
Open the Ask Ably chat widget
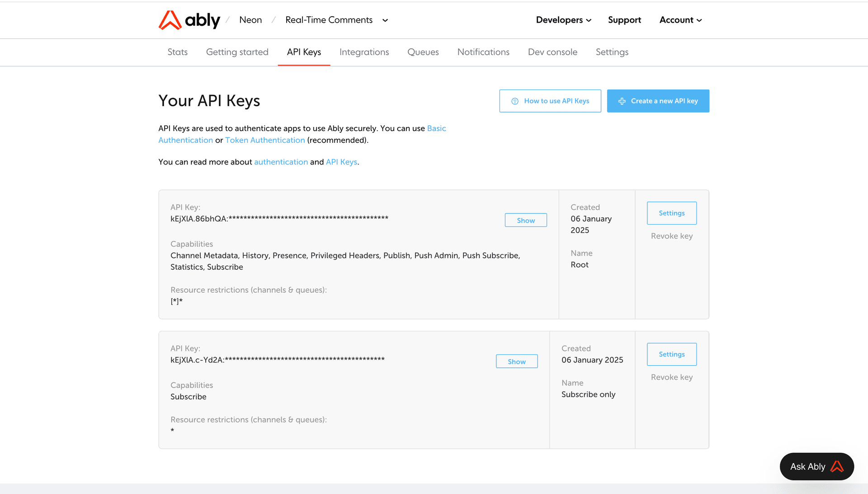pos(816,466)
